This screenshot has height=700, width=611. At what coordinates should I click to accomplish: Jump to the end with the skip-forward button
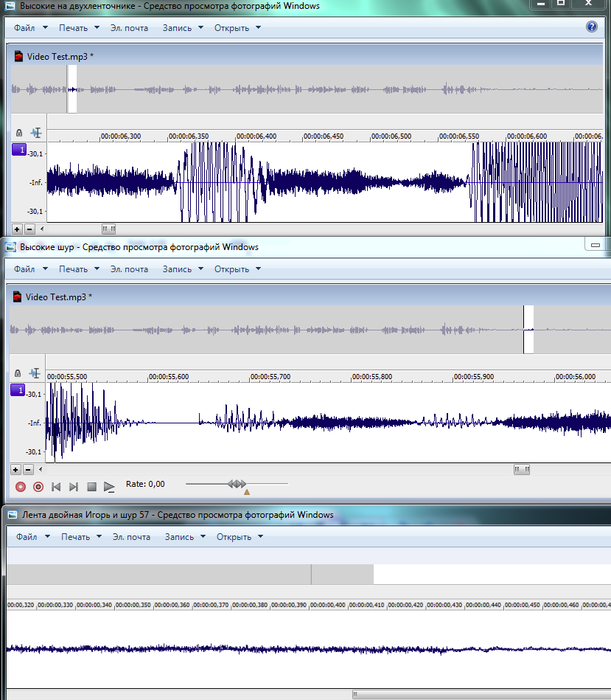pos(74,487)
